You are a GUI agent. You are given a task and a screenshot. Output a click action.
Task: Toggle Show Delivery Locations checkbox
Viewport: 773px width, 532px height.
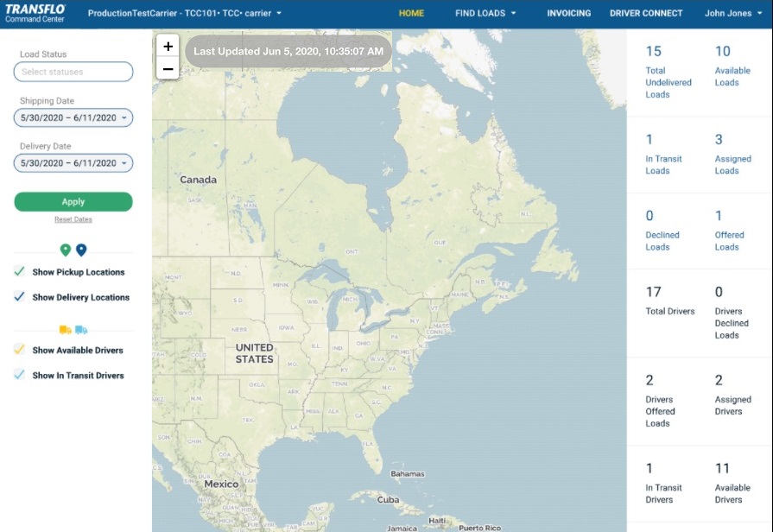click(20, 297)
